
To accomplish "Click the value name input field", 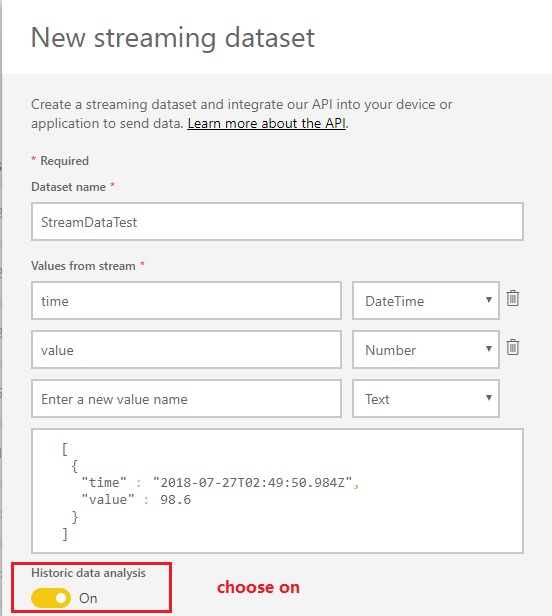I will point(186,350).
